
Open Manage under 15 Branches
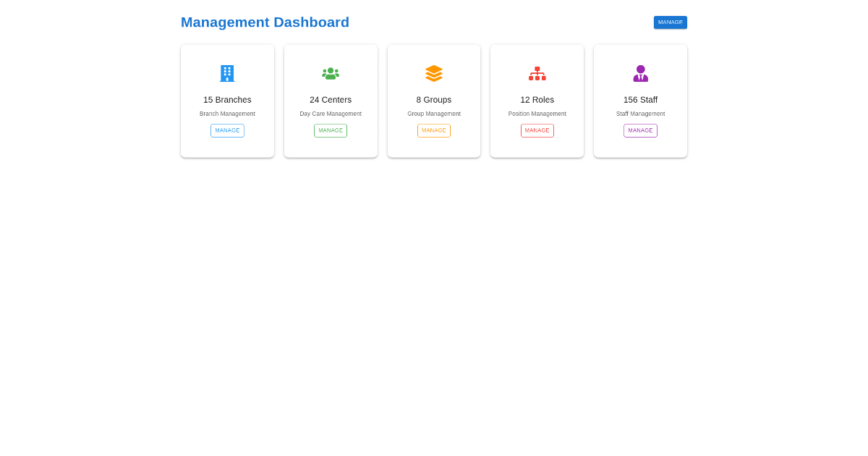click(227, 130)
